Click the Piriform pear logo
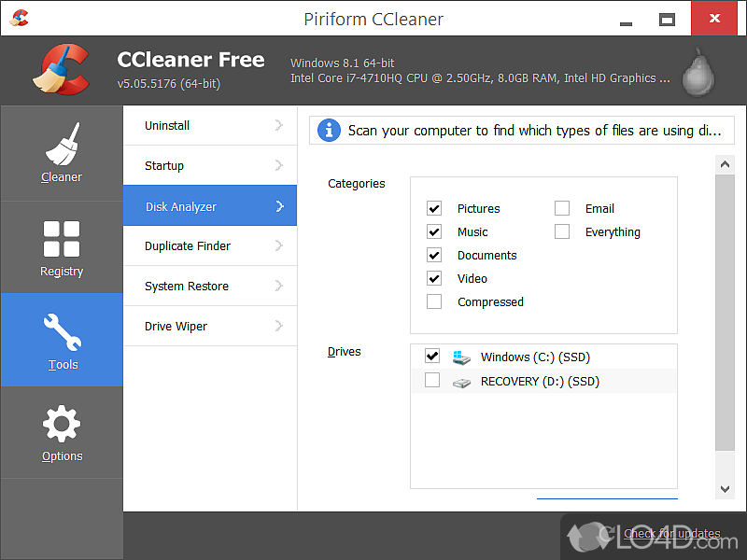Screen dimensions: 747x560 click(x=698, y=72)
